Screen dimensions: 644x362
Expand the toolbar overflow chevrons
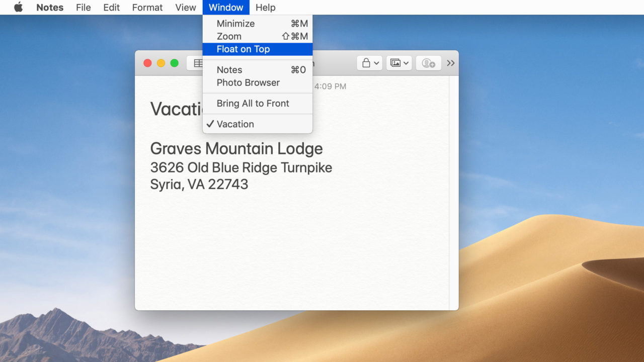tap(451, 63)
